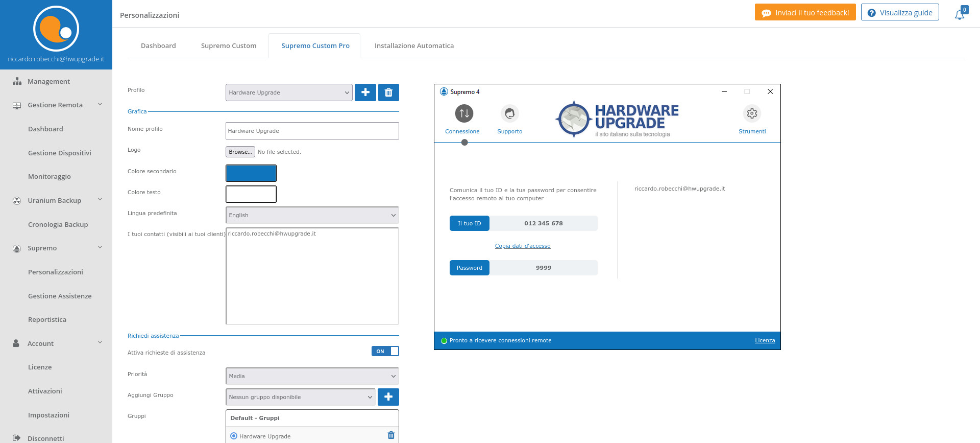Select the Hardware Upgrade group radio button
This screenshot has width=980, height=443.
(x=234, y=436)
